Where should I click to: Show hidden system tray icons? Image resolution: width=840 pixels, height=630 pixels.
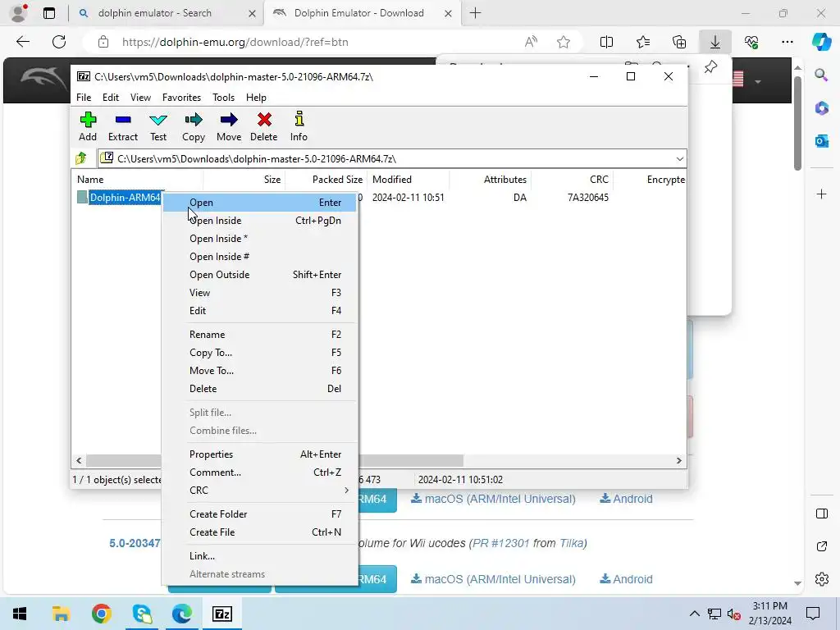[x=694, y=614]
